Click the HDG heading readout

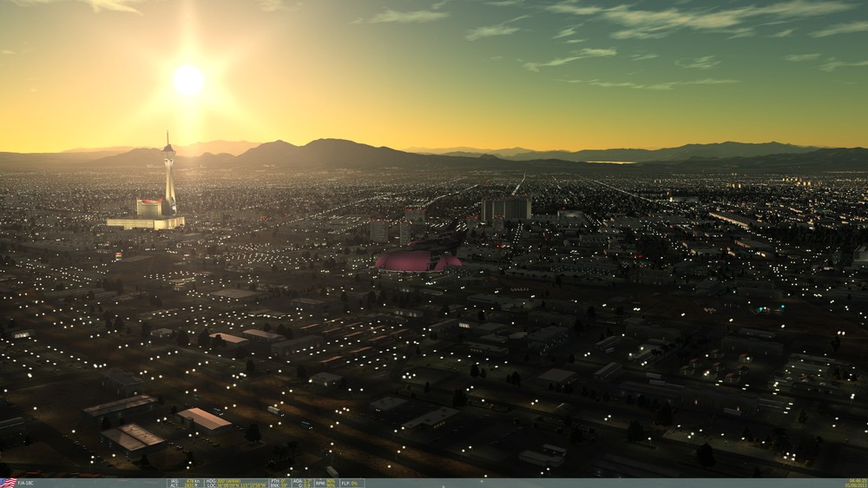pos(223,481)
